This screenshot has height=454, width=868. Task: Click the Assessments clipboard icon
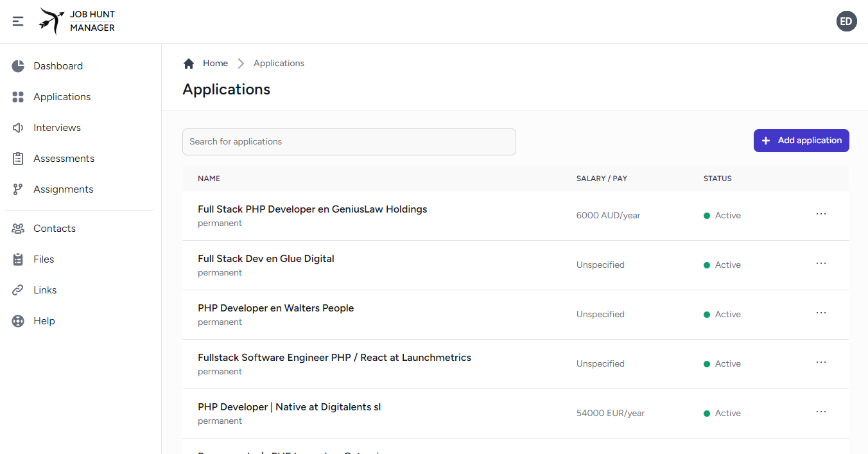coord(18,159)
